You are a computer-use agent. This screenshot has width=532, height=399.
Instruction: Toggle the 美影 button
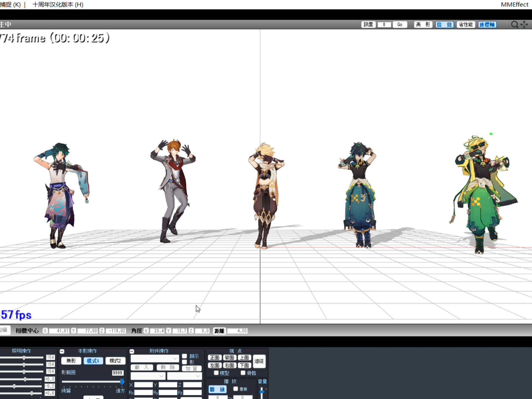(423, 24)
